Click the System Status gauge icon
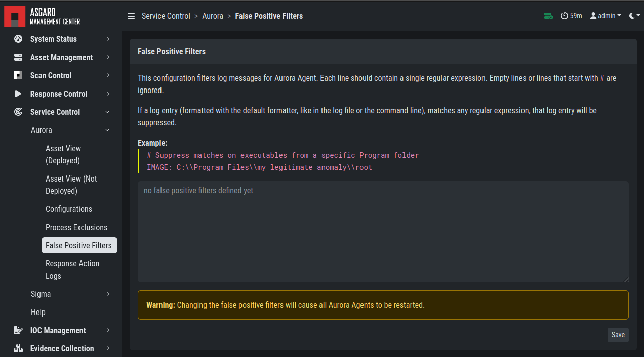The image size is (644, 357). coord(18,39)
